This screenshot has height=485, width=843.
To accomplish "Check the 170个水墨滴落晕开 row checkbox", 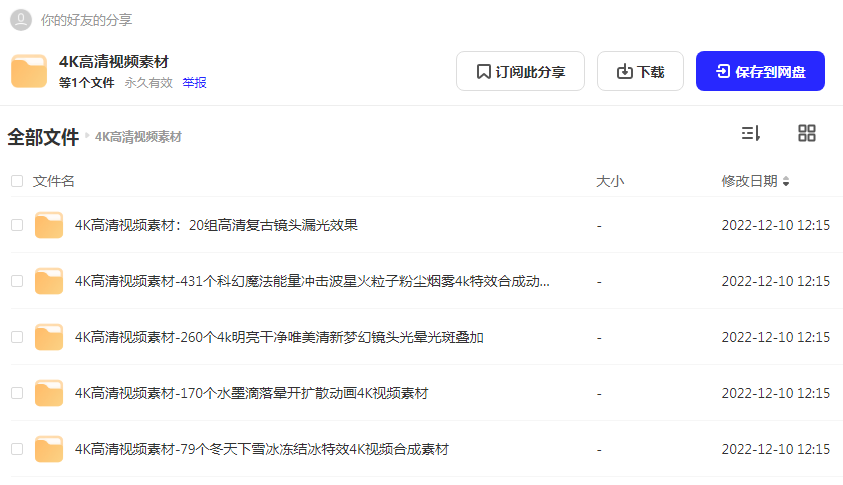I will coord(17,393).
